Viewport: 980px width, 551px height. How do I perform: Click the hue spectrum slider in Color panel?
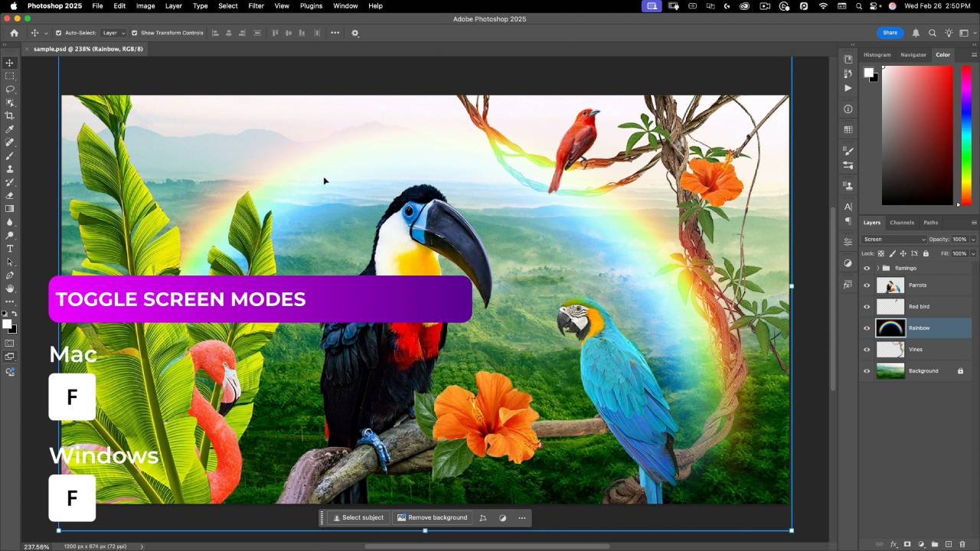coord(967,135)
